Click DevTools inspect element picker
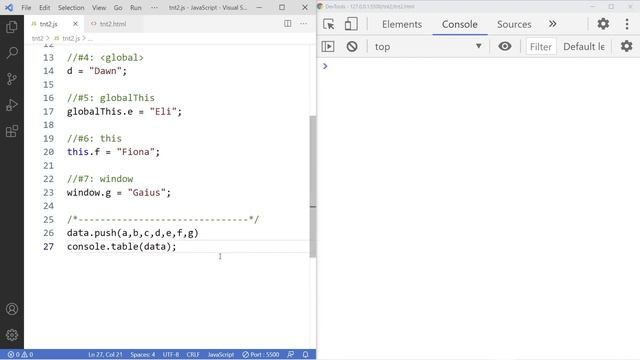640x360 pixels. coord(329,24)
